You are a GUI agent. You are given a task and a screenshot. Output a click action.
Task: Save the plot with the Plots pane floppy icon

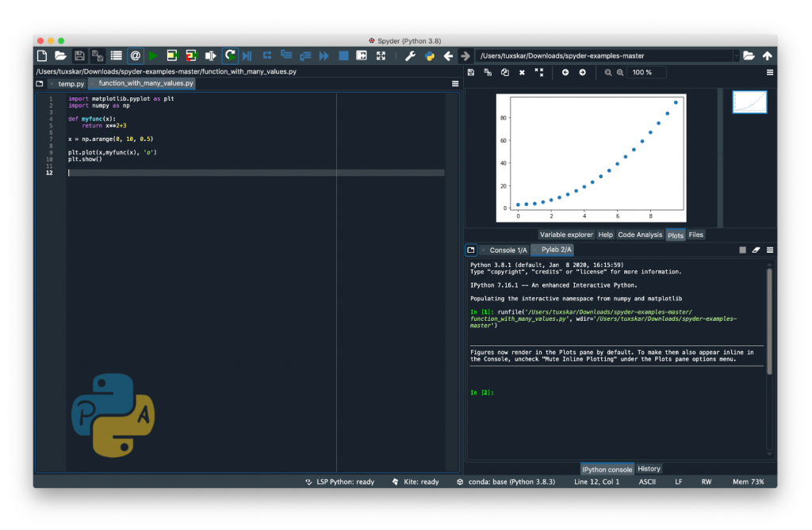tap(471, 72)
